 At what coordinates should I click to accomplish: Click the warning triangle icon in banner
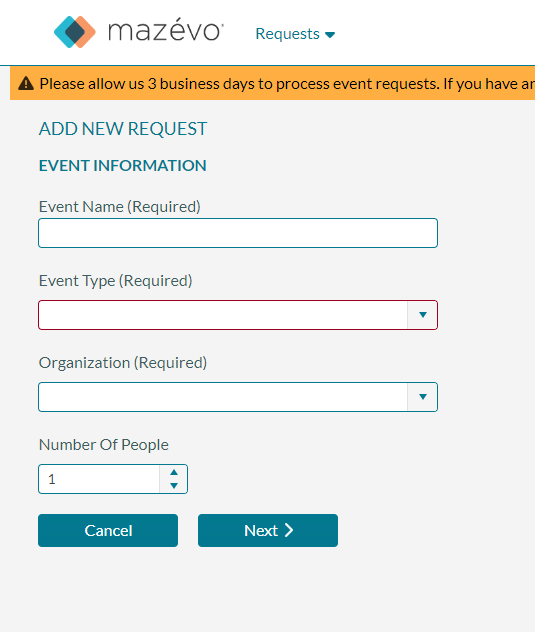coord(26,83)
